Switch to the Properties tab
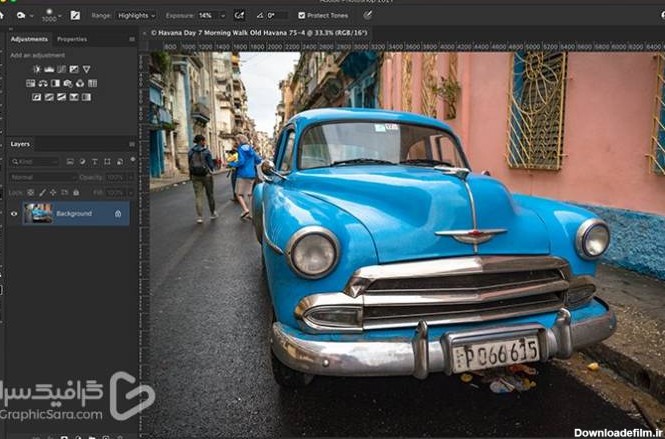665x439 pixels. coord(72,39)
